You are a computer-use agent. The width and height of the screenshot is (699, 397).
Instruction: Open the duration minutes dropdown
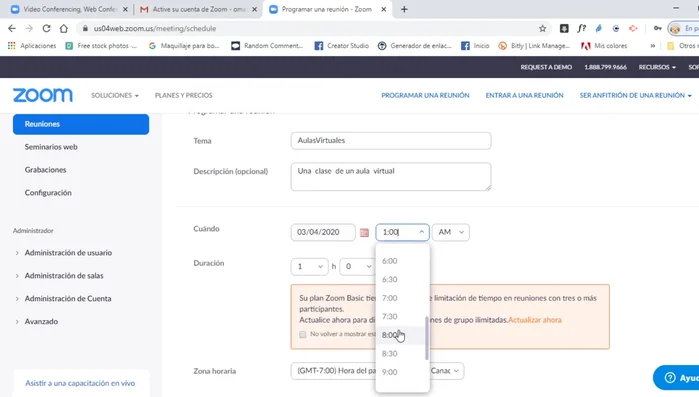click(357, 266)
